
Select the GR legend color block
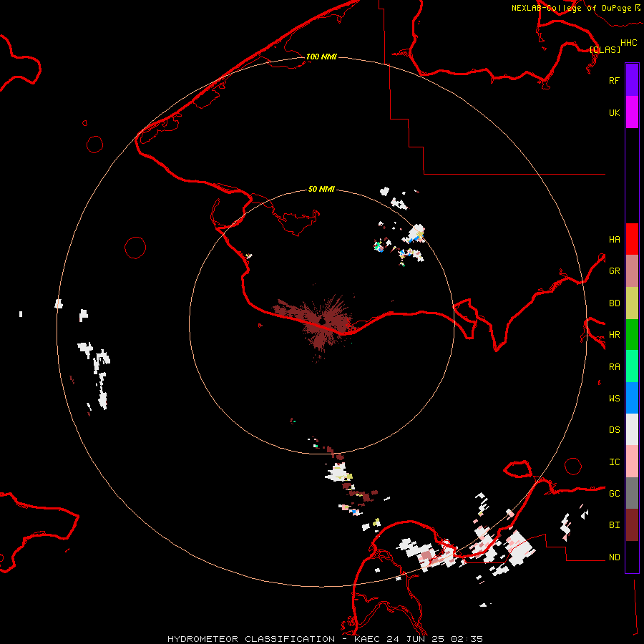pos(632,271)
